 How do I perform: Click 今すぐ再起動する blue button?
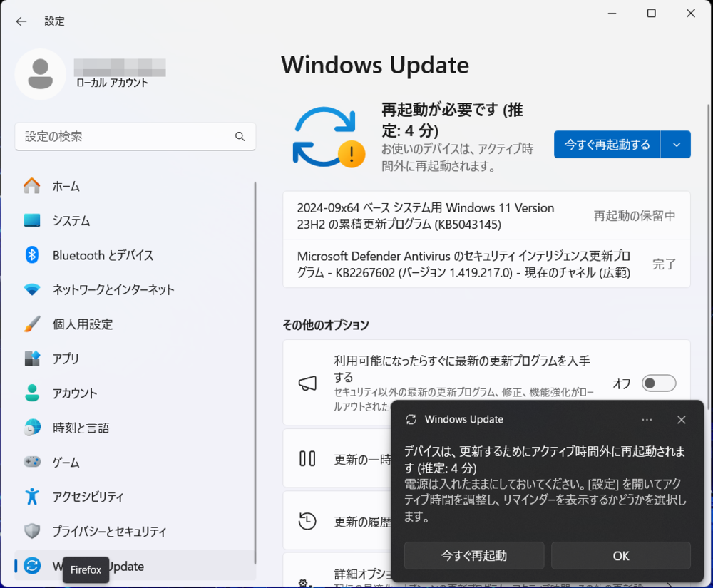pos(607,145)
